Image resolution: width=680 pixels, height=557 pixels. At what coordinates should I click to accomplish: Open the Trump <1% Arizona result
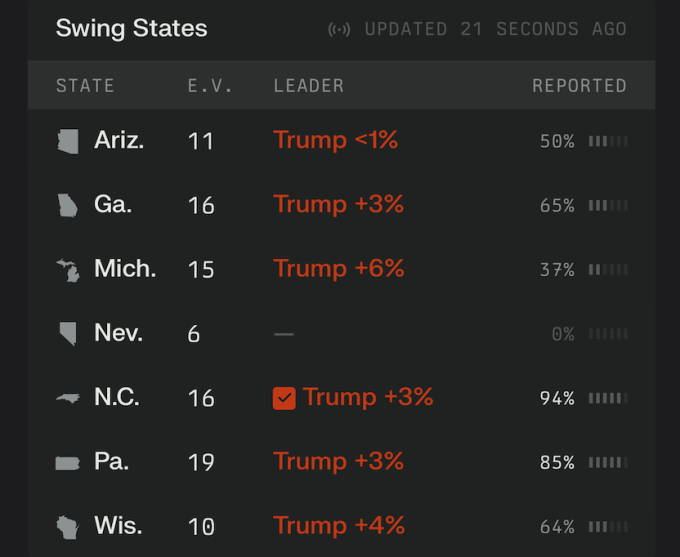(x=335, y=141)
